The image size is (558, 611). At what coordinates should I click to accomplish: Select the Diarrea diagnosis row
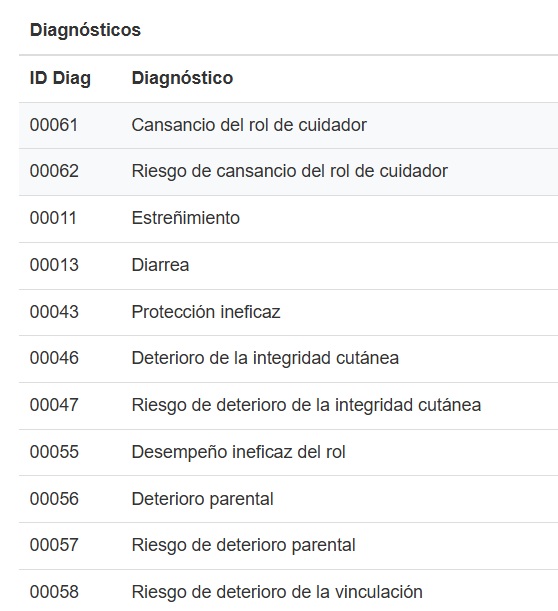point(288,266)
